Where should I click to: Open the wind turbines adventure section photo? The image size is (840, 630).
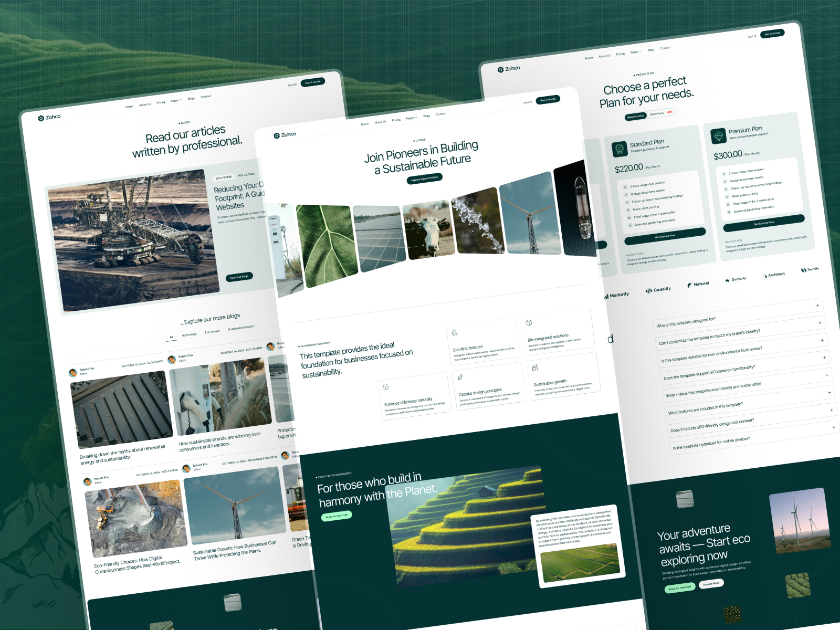point(799,522)
